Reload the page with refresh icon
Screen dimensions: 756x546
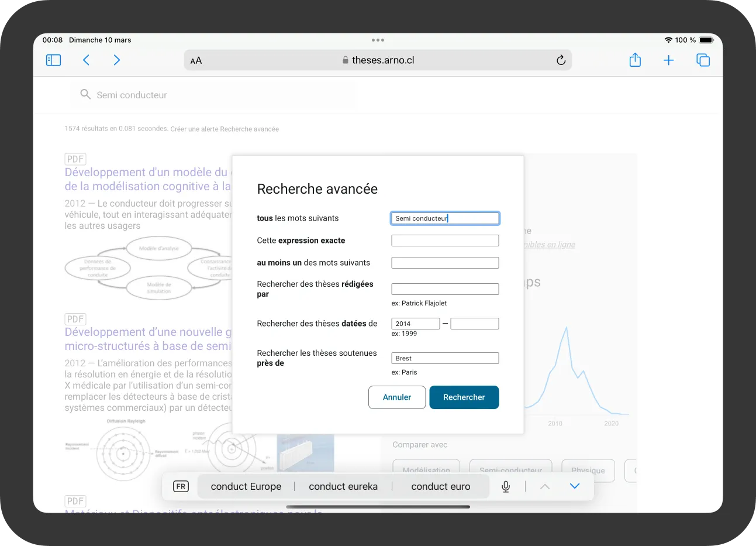(x=561, y=60)
